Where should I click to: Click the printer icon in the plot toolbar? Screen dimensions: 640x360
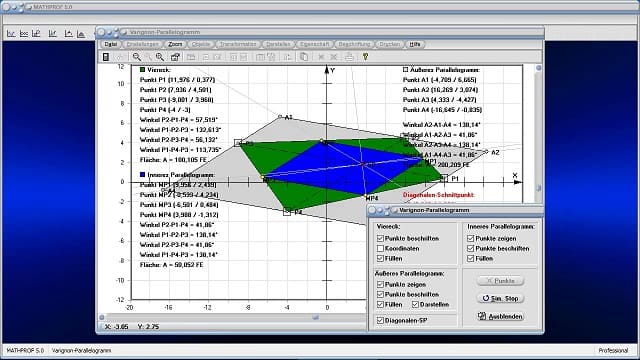click(349, 57)
